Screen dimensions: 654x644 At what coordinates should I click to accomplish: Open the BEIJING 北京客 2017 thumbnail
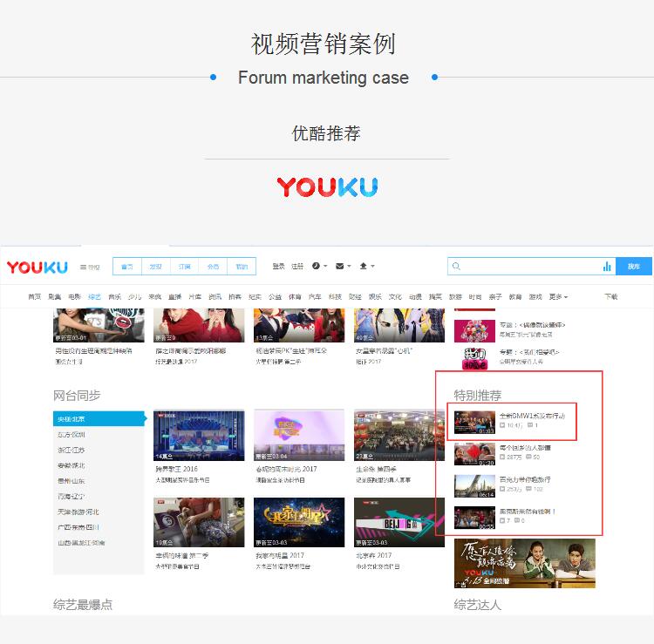pyautogui.click(x=399, y=522)
